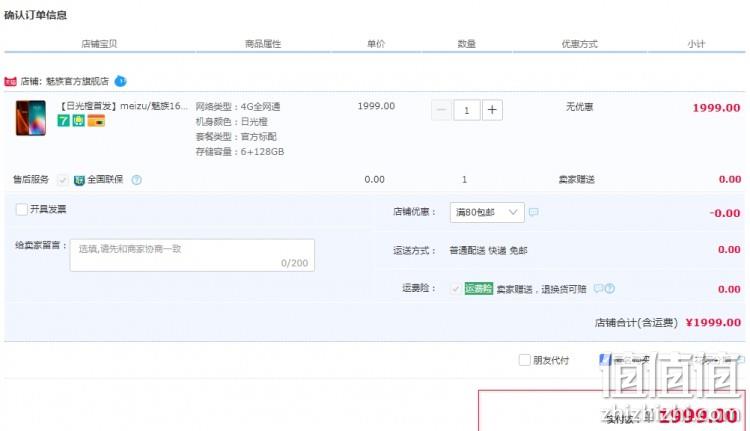
Task: Click the 机身颜色：日光橙 attribute text
Action: pos(232,122)
